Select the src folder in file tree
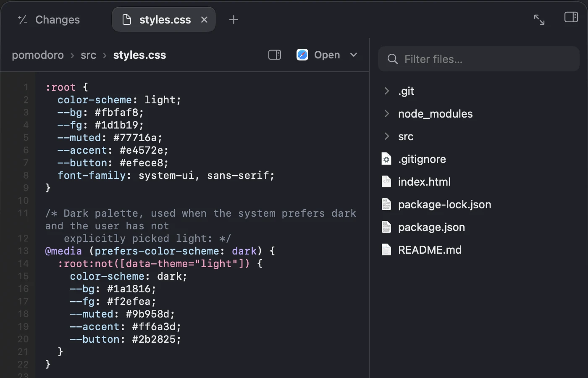 point(479,136)
